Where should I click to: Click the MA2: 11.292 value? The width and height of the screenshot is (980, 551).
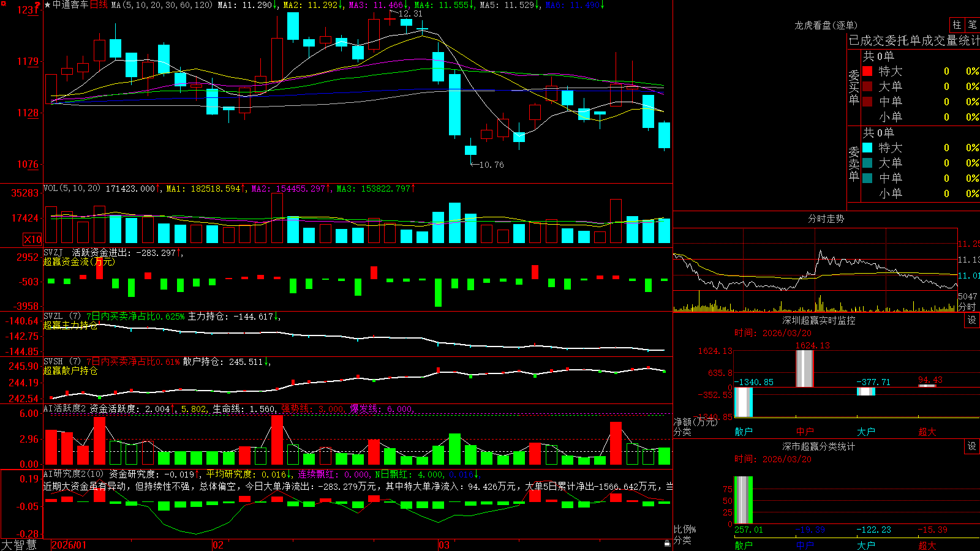coord(311,5)
